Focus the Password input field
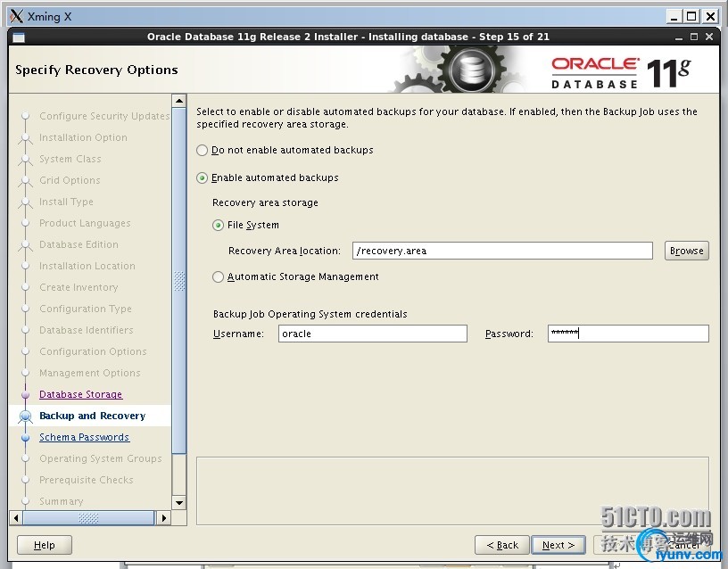Image resolution: width=728 pixels, height=569 pixels. click(x=628, y=334)
